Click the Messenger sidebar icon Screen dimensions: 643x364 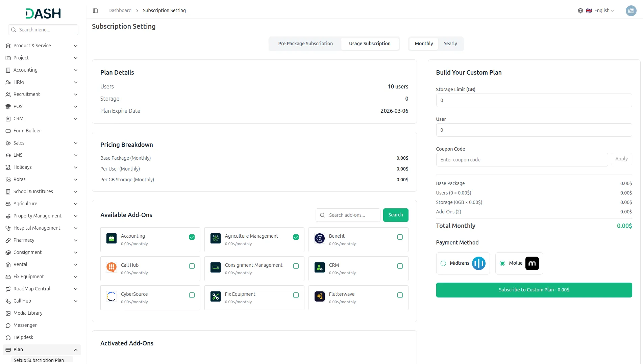click(8, 326)
